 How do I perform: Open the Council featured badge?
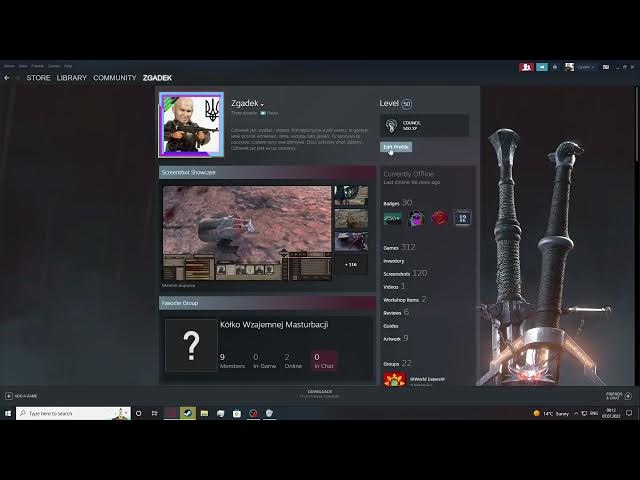(424, 125)
